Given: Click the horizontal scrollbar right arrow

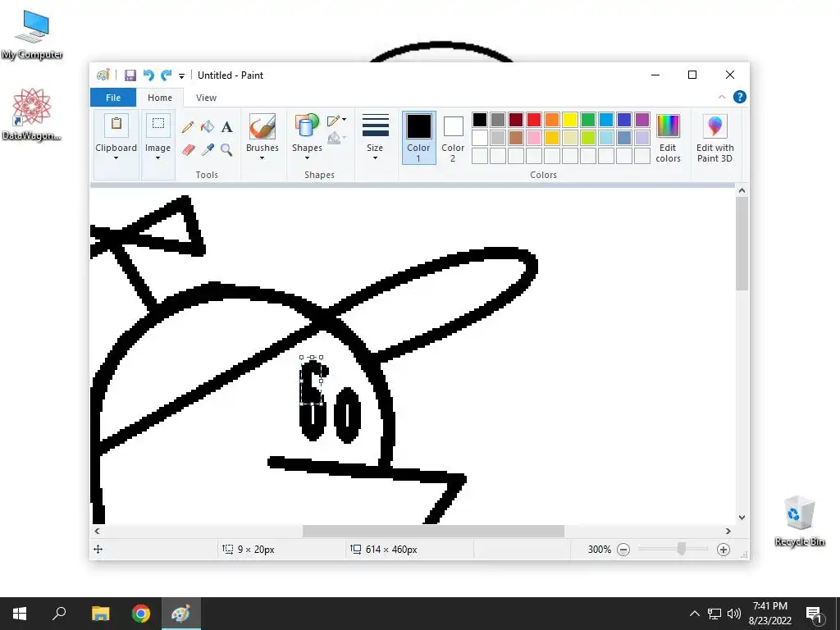Looking at the screenshot, I should tap(728, 532).
